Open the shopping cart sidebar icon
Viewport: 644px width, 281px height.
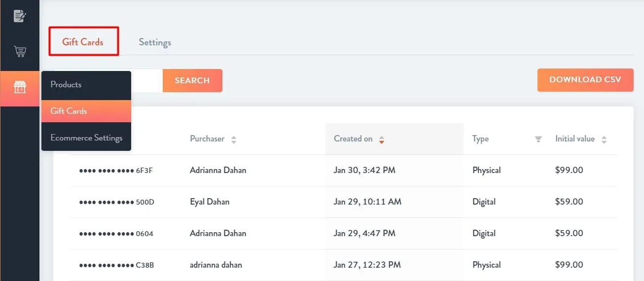[x=20, y=51]
